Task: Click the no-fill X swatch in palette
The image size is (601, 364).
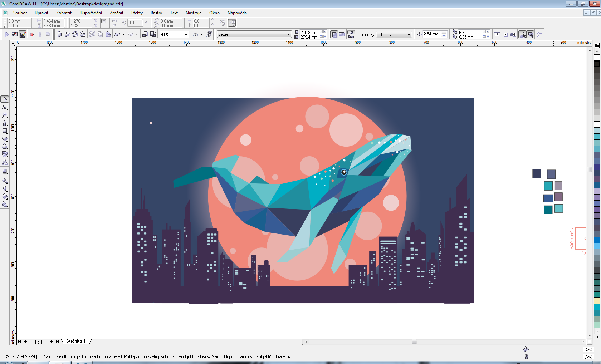Action: point(597,58)
